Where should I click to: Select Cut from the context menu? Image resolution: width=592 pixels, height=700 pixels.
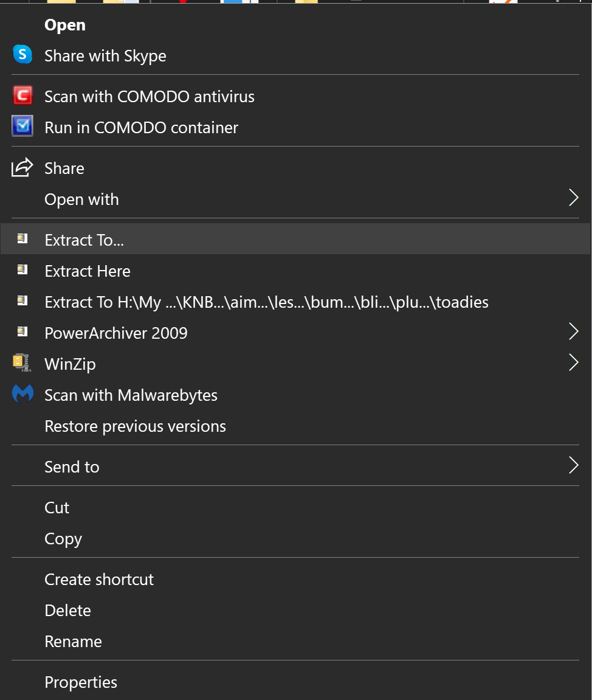tap(57, 507)
